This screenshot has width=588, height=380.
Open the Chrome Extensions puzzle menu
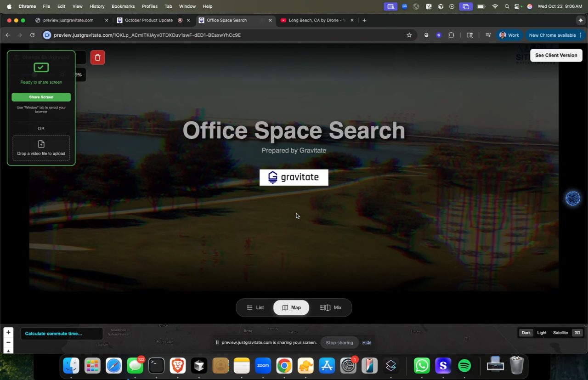point(451,35)
